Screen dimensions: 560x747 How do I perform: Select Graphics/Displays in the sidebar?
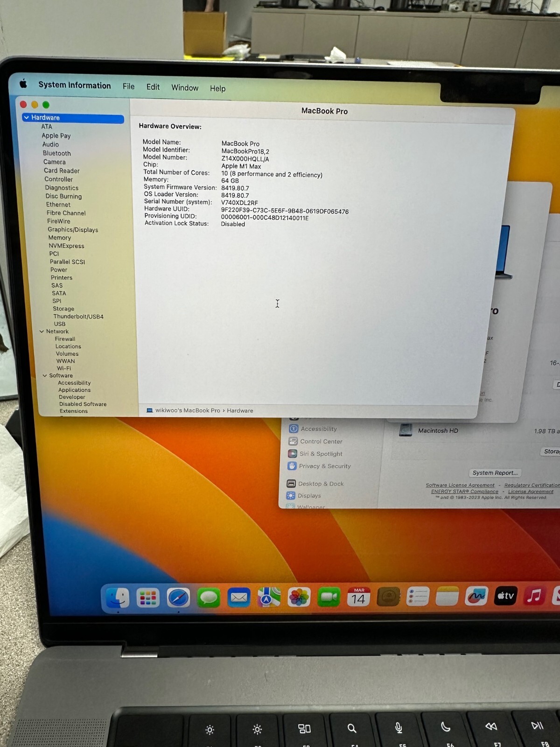(x=73, y=230)
